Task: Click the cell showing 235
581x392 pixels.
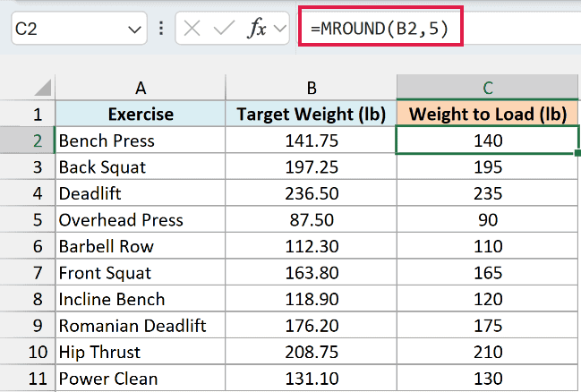Action: 488,193
